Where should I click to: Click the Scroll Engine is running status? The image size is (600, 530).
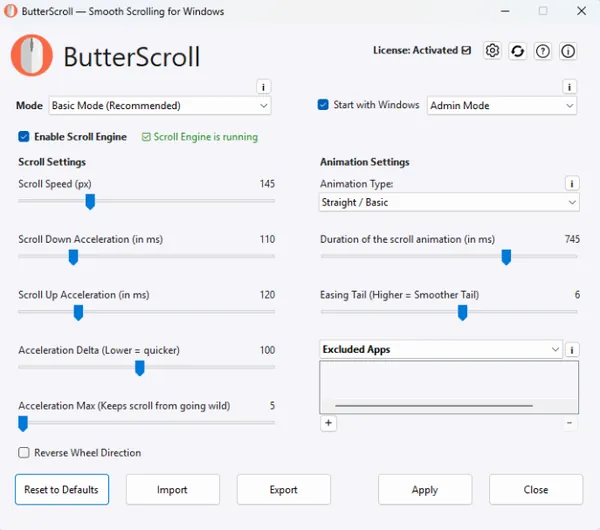[x=200, y=137]
